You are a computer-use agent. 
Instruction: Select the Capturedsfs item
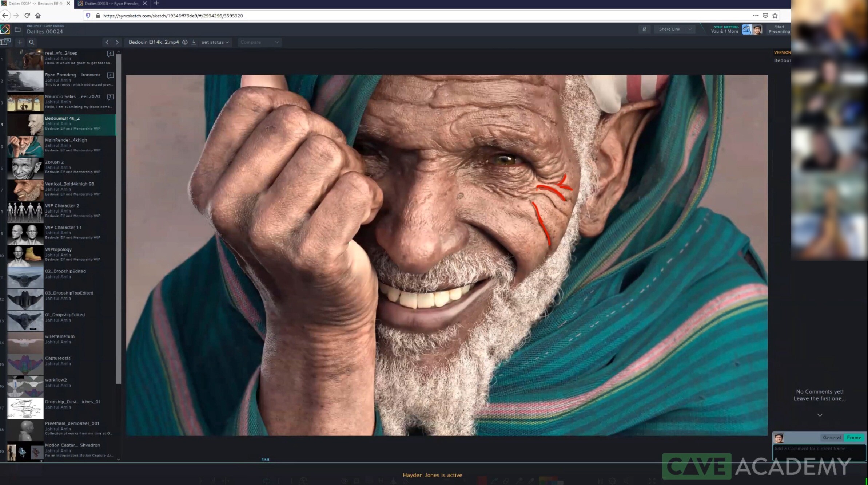(61, 364)
